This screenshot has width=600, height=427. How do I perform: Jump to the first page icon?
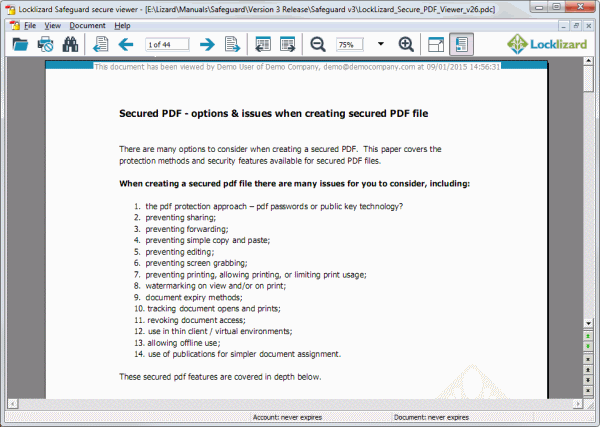101,44
